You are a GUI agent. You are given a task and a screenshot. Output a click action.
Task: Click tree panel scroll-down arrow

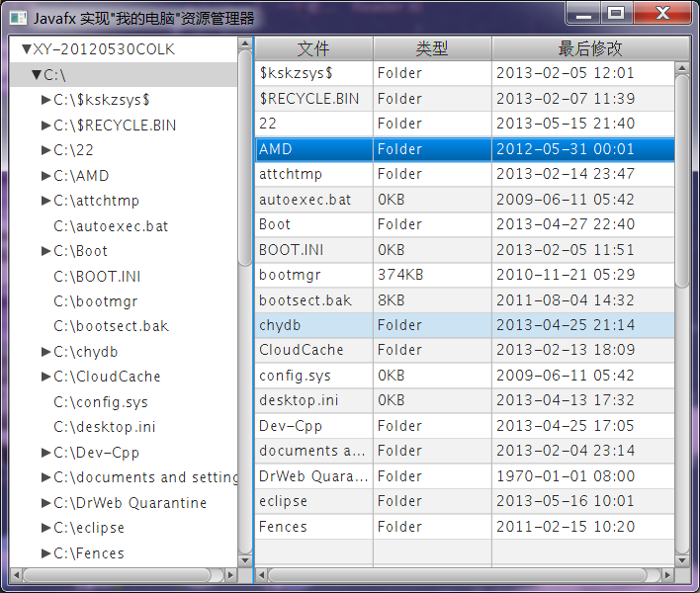[x=244, y=560]
